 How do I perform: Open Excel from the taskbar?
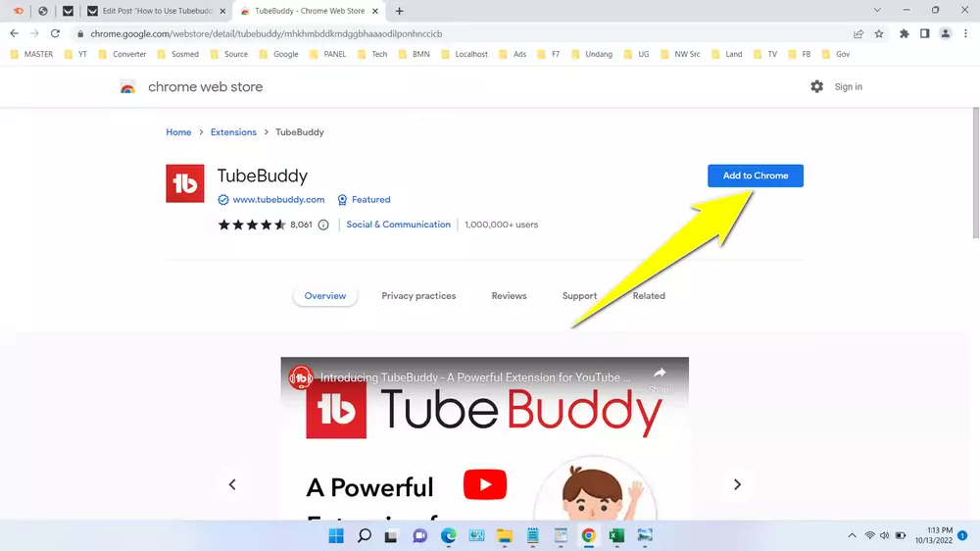[616, 536]
